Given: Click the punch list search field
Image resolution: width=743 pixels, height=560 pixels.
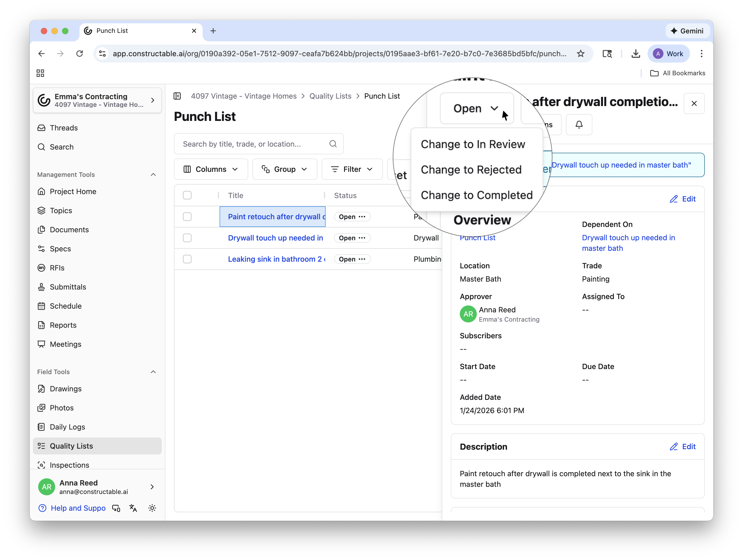Looking at the screenshot, I should point(259,144).
